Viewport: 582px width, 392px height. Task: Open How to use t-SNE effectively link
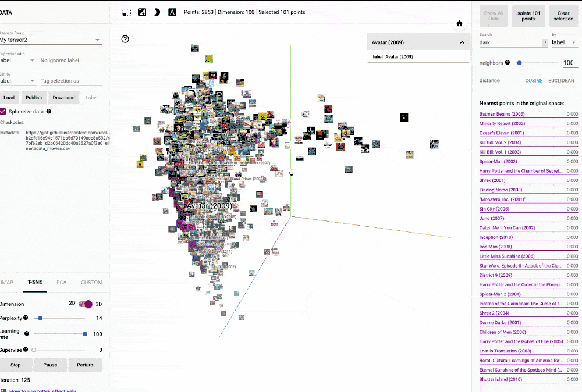click(42, 390)
